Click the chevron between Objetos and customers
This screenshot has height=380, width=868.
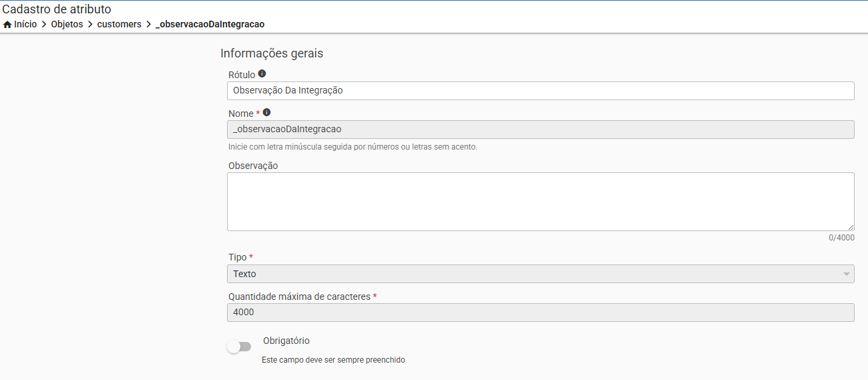(90, 24)
